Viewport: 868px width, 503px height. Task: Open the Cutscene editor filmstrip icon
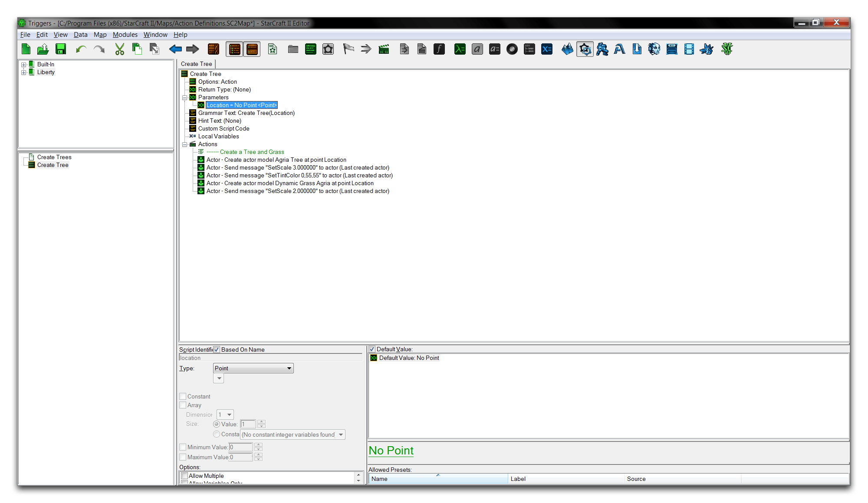pos(689,49)
